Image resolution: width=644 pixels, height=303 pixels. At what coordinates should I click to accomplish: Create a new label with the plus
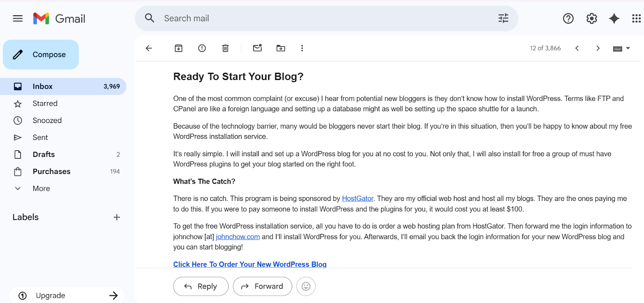(x=116, y=217)
